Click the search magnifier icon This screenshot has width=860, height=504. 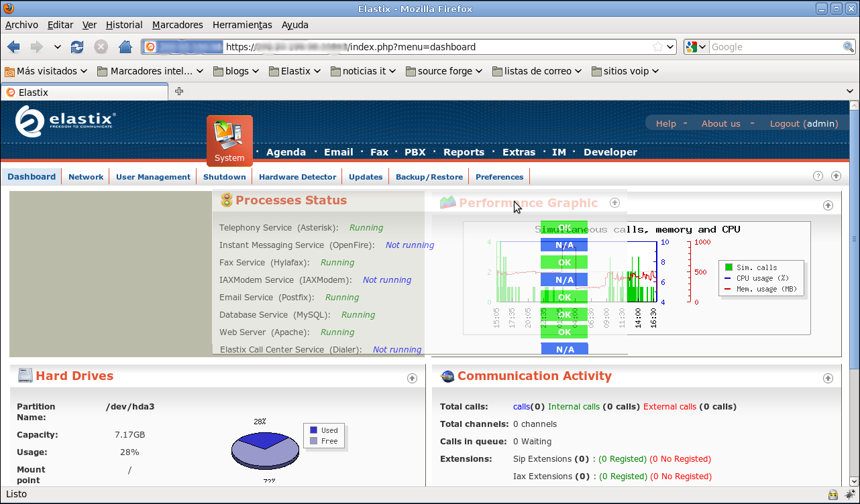849,47
